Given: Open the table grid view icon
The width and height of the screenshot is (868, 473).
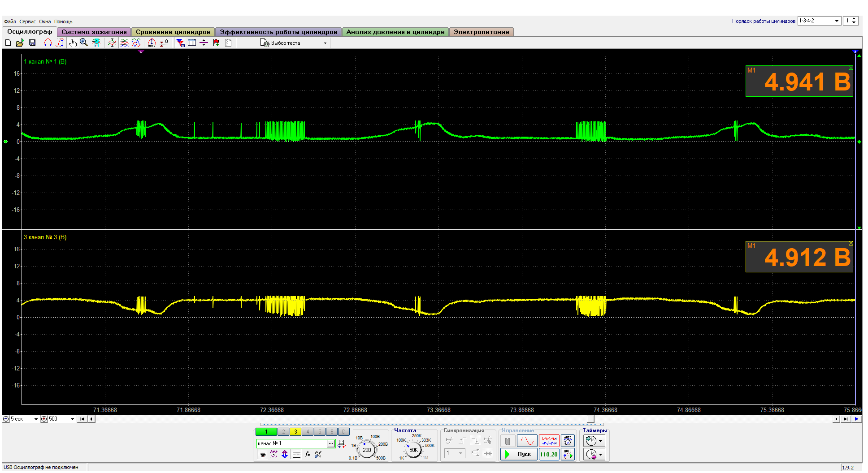Looking at the screenshot, I should [x=192, y=43].
